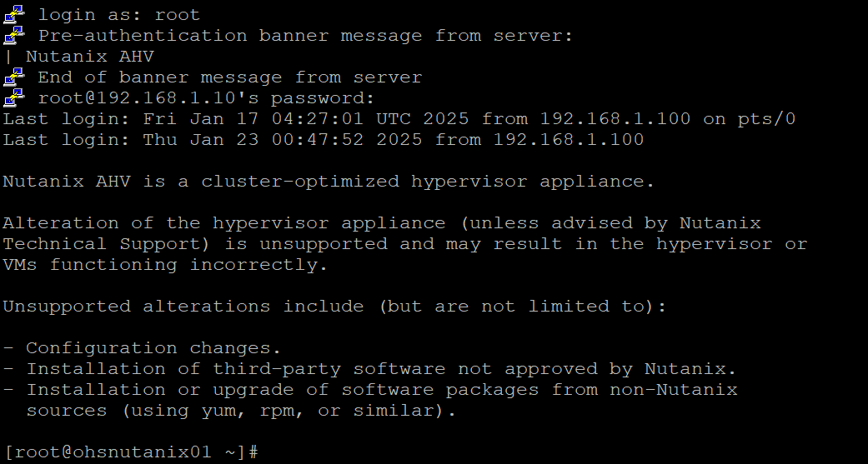
Task: Click the PuTTY icon beside "Pre-authentication banner message"
Action: click(14, 35)
